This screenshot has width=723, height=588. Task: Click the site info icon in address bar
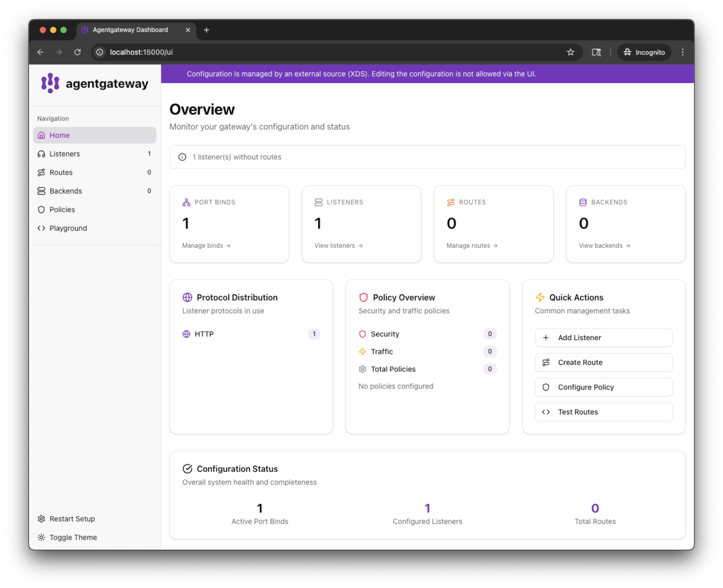pos(100,52)
